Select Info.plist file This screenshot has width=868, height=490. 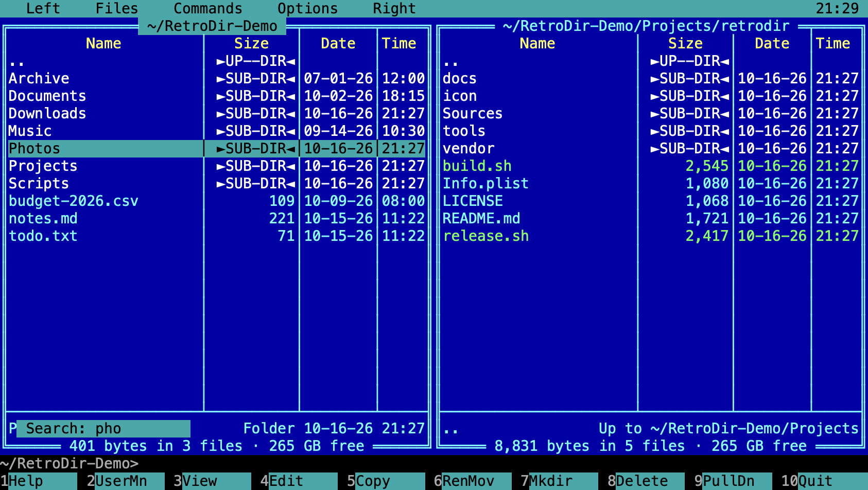(651, 183)
